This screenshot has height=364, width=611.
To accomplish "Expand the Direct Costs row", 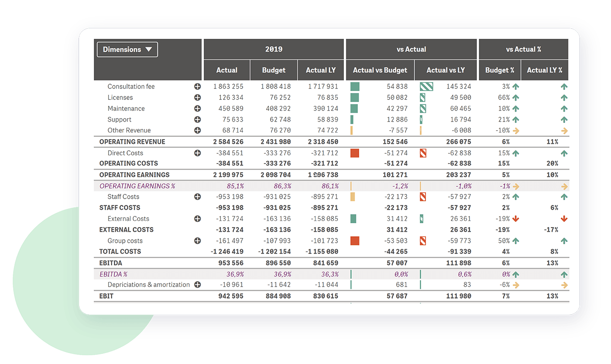I will [197, 153].
